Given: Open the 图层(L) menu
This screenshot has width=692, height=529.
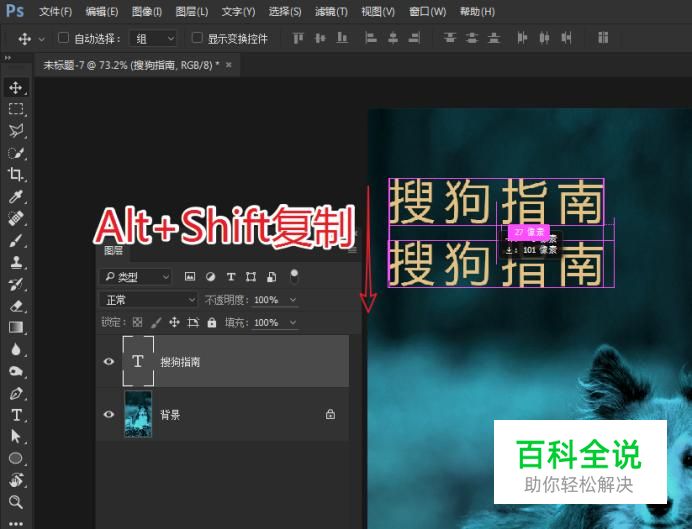Looking at the screenshot, I should (x=192, y=11).
